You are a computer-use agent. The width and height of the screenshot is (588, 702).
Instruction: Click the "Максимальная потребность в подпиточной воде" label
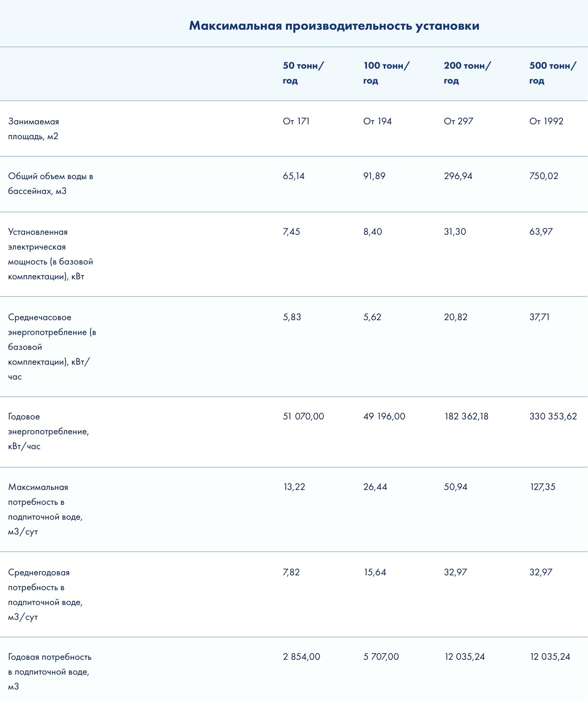click(45, 509)
